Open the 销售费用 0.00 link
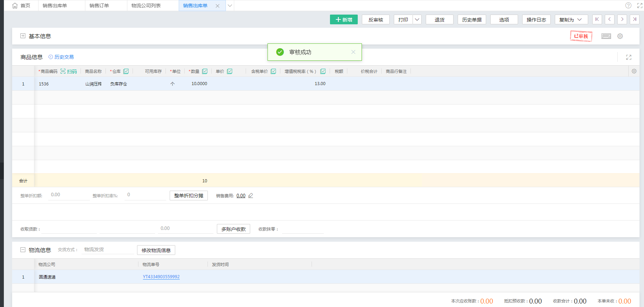The width and height of the screenshot is (644, 307). click(x=241, y=196)
